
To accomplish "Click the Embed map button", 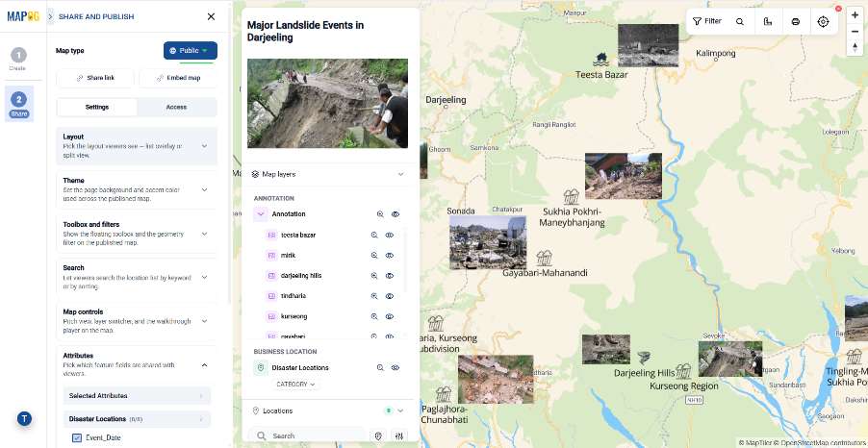I will coord(178,78).
